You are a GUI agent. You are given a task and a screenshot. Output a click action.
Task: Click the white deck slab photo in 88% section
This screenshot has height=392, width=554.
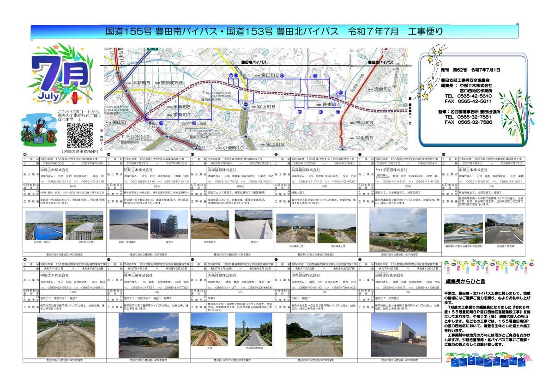[253, 224]
